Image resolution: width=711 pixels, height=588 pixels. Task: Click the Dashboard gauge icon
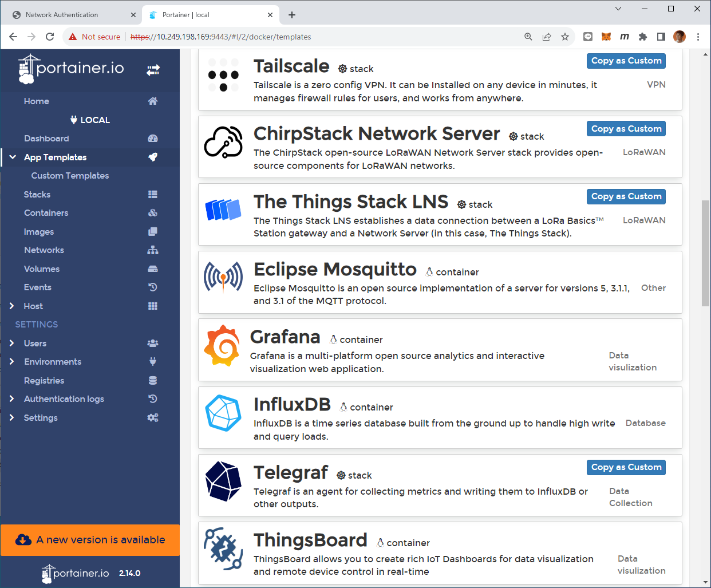click(153, 139)
